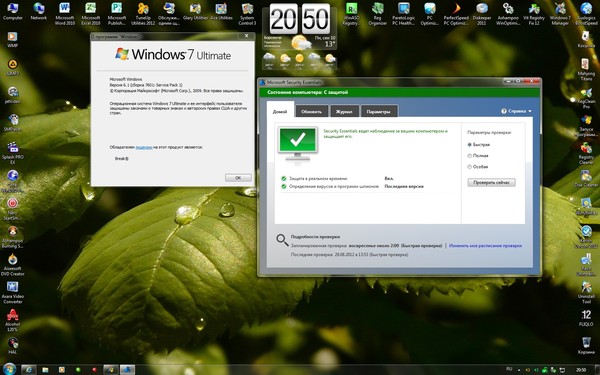Select the custom scan radio option
Screen dimensions: 600x375
click(x=470, y=167)
